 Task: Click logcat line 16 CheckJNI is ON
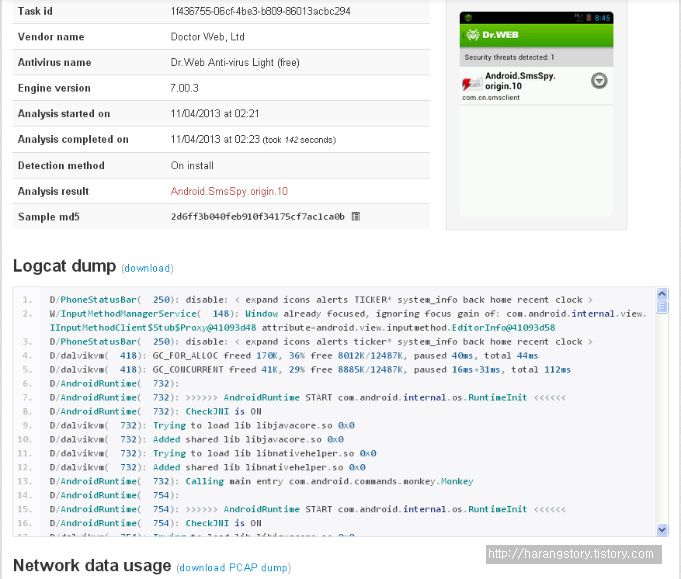(155, 523)
